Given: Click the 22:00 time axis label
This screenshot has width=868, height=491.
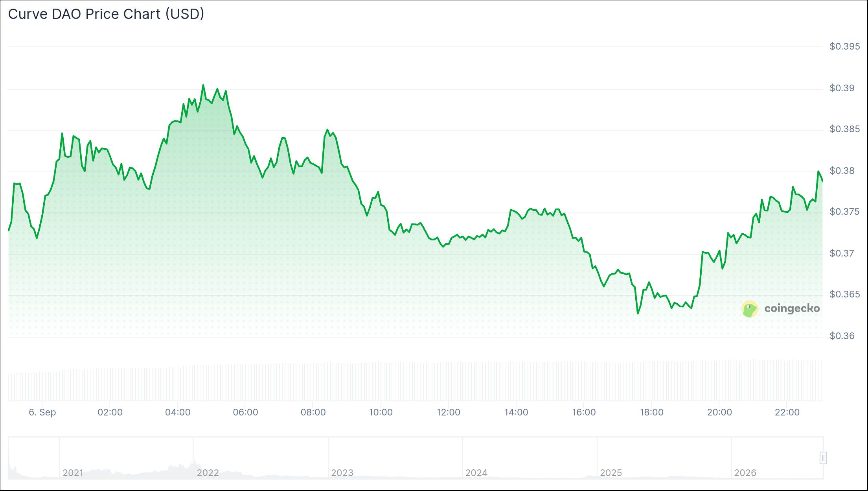Looking at the screenshot, I should (787, 412).
